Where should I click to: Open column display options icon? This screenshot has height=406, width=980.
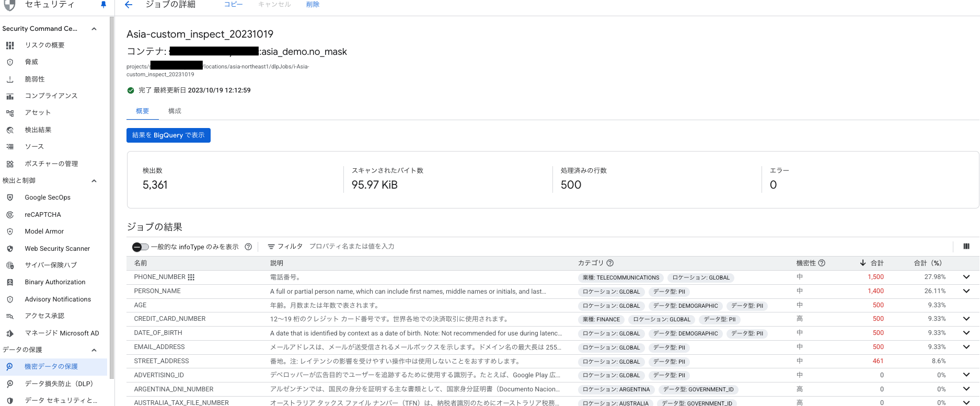click(x=966, y=247)
